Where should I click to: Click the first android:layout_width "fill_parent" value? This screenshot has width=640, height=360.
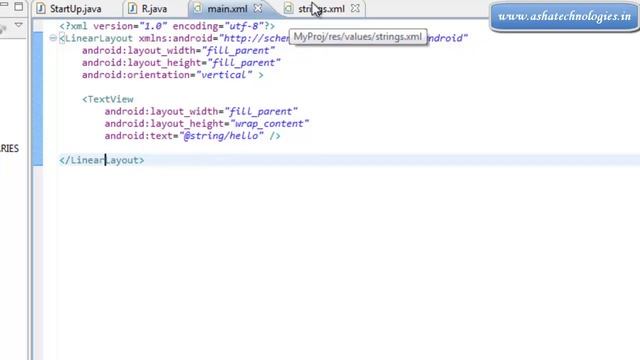[x=238, y=51]
